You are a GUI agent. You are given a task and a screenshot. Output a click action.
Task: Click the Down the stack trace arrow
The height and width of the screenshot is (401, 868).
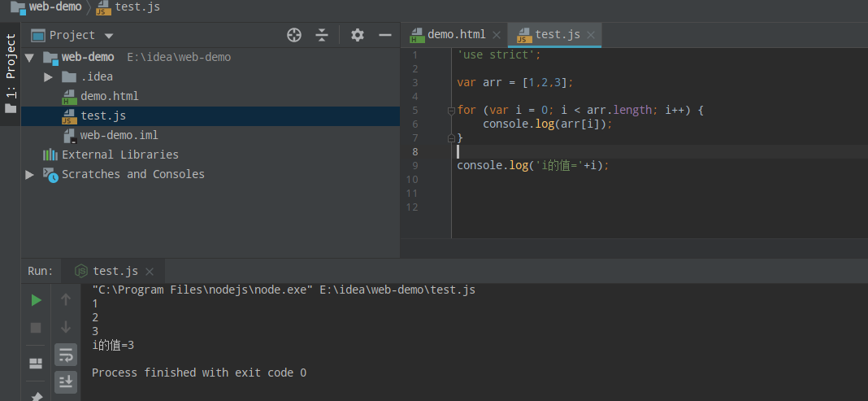(x=66, y=327)
